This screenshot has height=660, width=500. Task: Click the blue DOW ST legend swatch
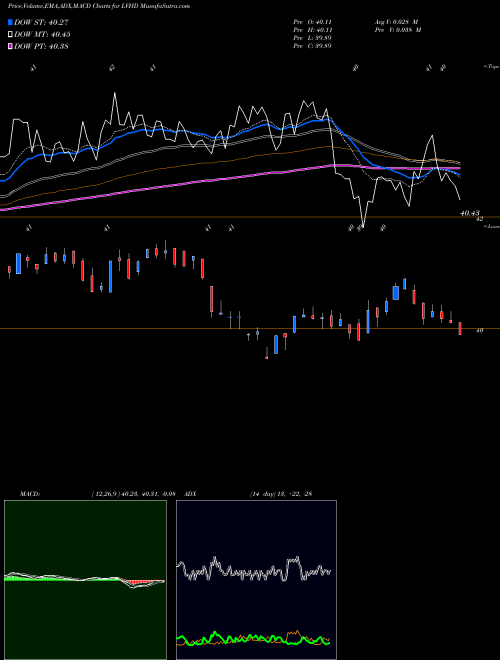point(10,22)
